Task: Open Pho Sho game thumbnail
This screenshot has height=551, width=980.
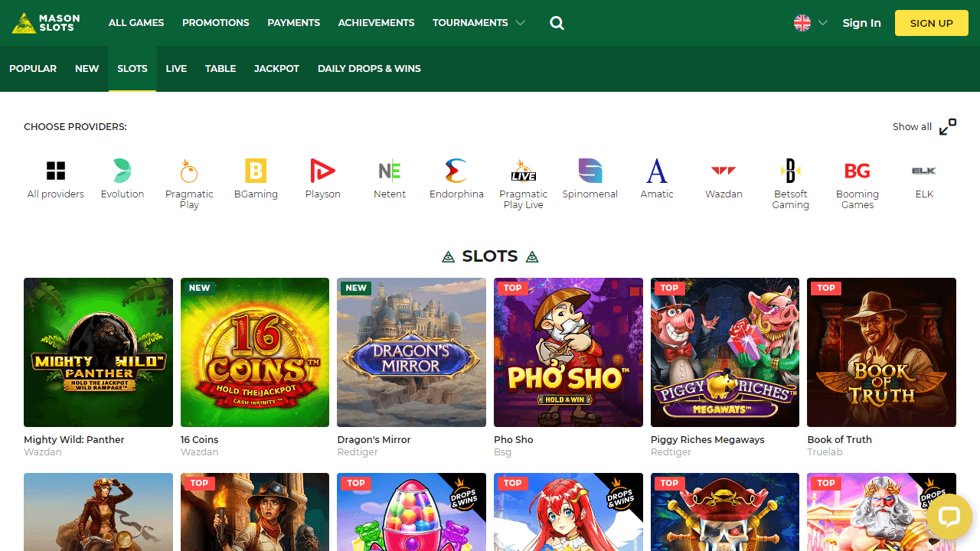Action: [568, 352]
